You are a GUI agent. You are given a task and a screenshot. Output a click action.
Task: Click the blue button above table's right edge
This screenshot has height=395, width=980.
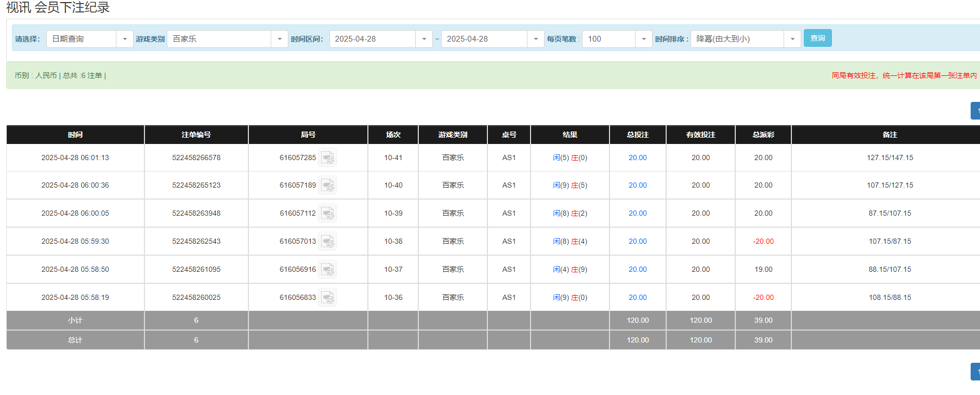[x=975, y=111]
